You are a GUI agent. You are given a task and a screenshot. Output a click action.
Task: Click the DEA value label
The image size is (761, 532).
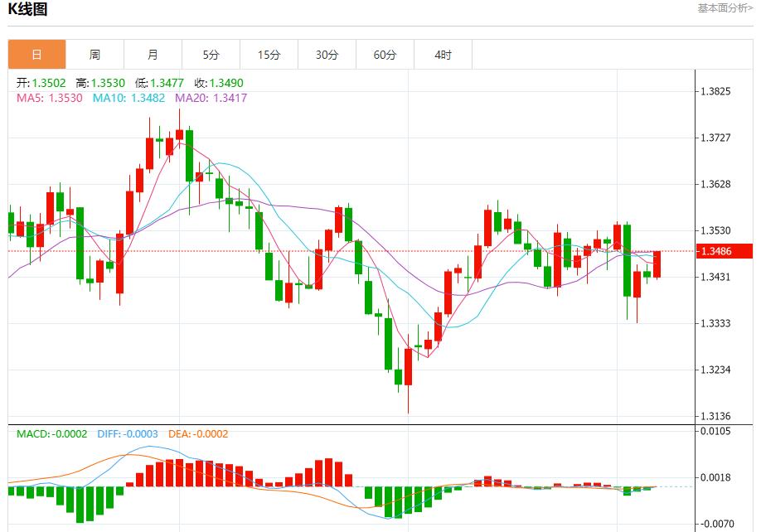tap(199, 434)
